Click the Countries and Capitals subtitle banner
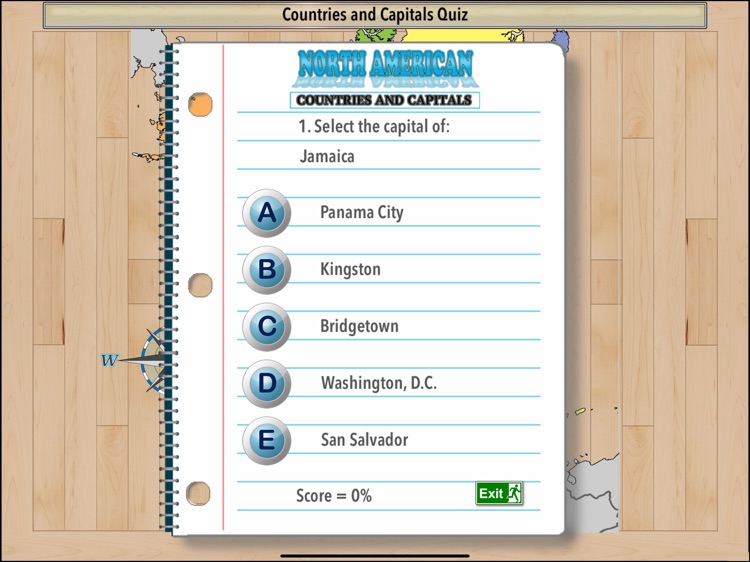Screen dimensions: 750x562 [385, 100]
